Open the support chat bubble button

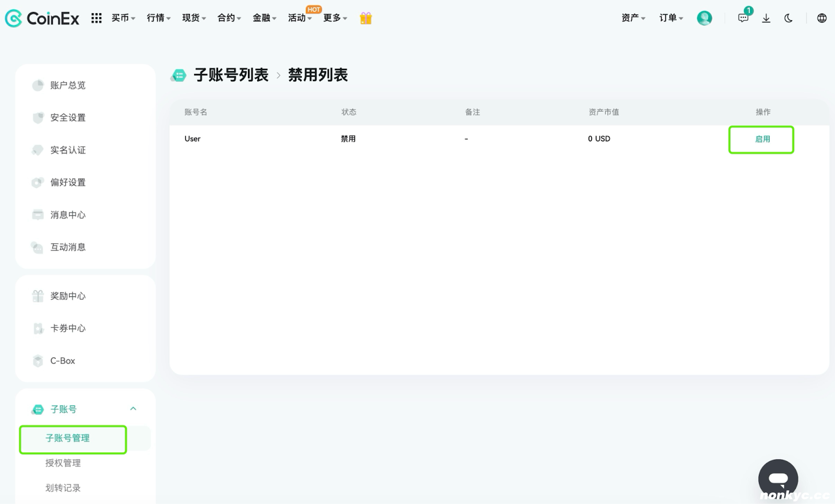pos(778,478)
